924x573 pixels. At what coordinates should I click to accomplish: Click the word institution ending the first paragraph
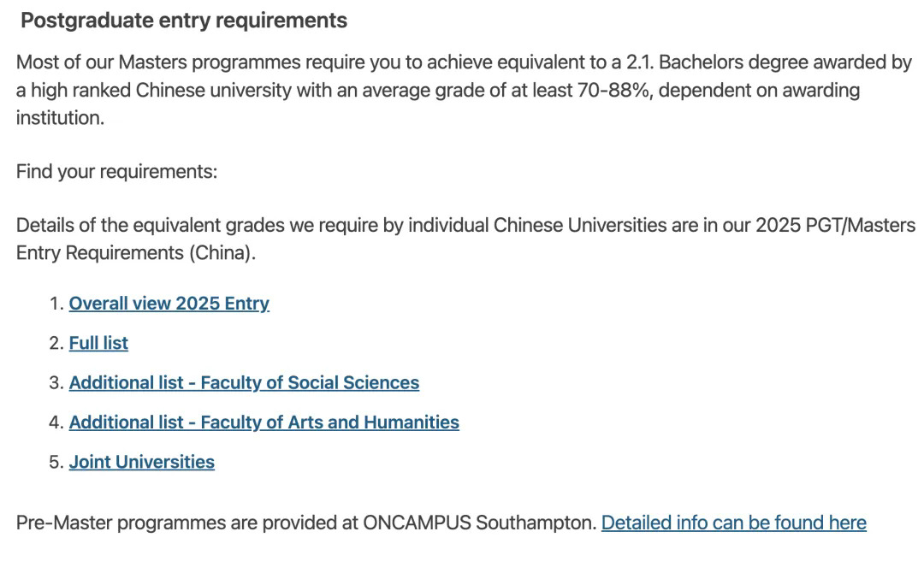coord(59,118)
